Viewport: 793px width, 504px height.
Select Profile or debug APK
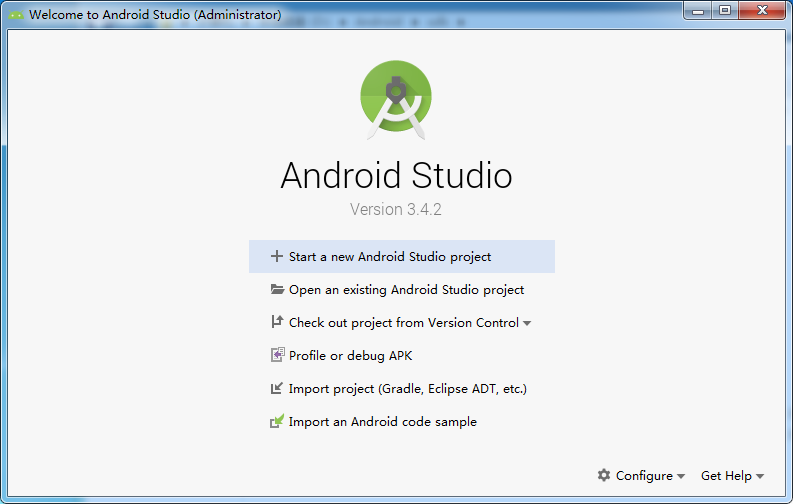point(402,355)
